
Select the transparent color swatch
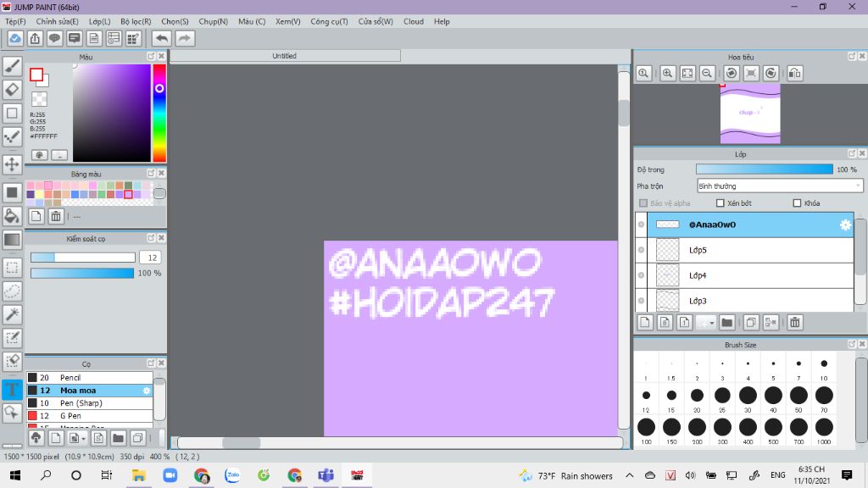39,99
